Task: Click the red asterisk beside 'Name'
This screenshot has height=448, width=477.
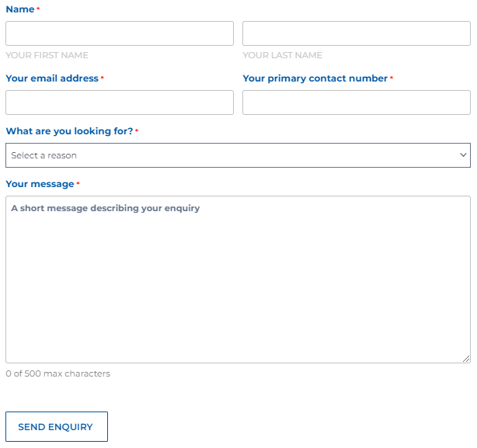Action: [38, 9]
